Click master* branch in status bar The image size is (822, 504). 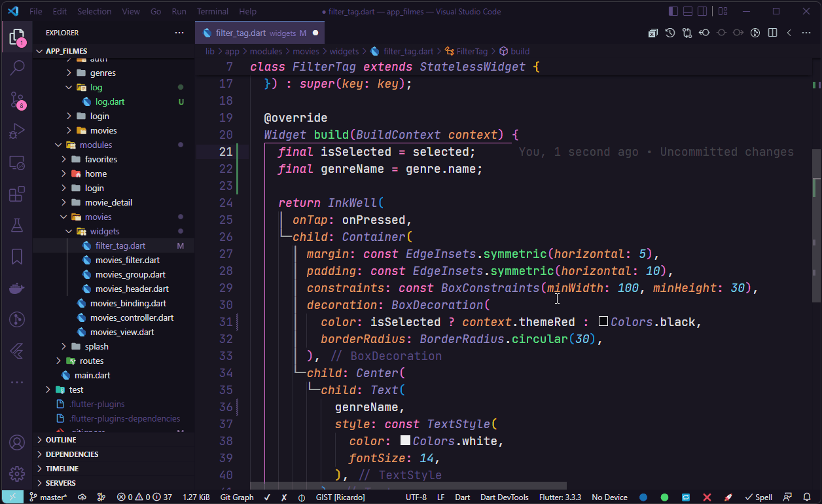point(48,497)
